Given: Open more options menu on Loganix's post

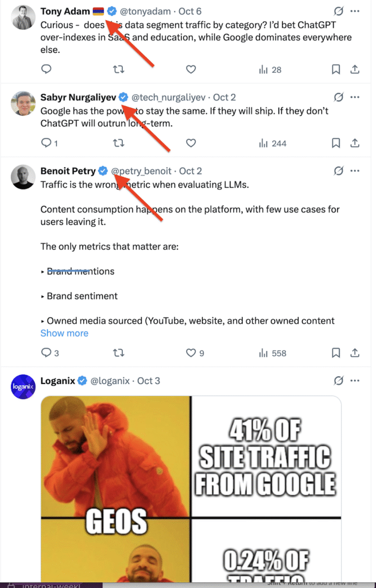Looking at the screenshot, I should 355,380.
